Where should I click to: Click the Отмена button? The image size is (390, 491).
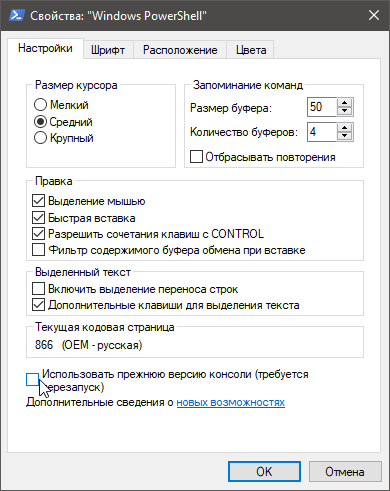tap(345, 472)
